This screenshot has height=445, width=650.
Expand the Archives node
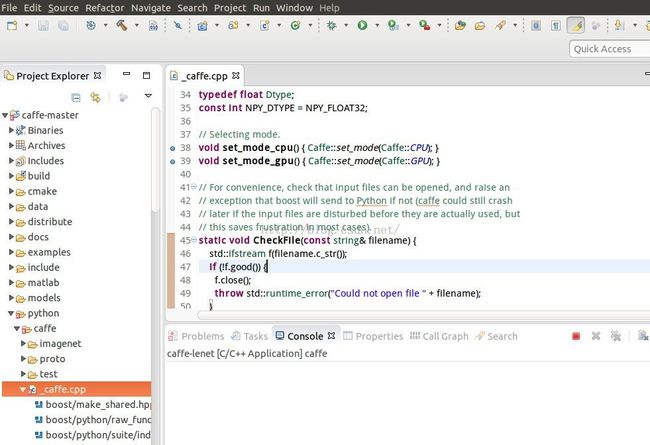pyautogui.click(x=11, y=145)
